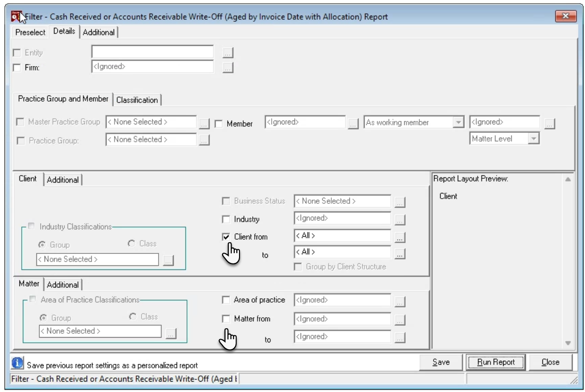Switch to the Preselect tab
Image resolution: width=585 pixels, height=392 pixels.
click(x=30, y=32)
